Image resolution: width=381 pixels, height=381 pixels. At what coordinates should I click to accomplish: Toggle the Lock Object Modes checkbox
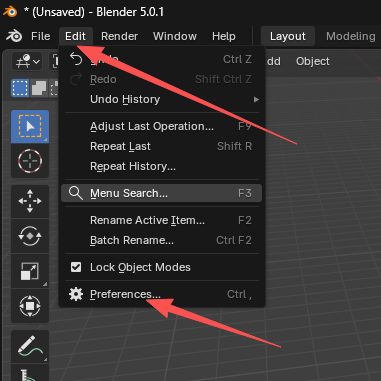(76, 267)
